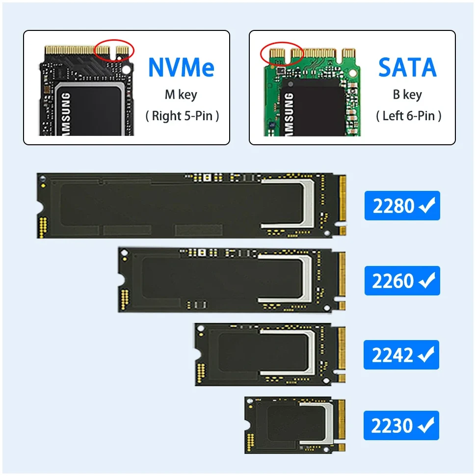The width and height of the screenshot is (476, 476).
Task: Click the 2280 size badge
Action: pyautogui.click(x=402, y=206)
